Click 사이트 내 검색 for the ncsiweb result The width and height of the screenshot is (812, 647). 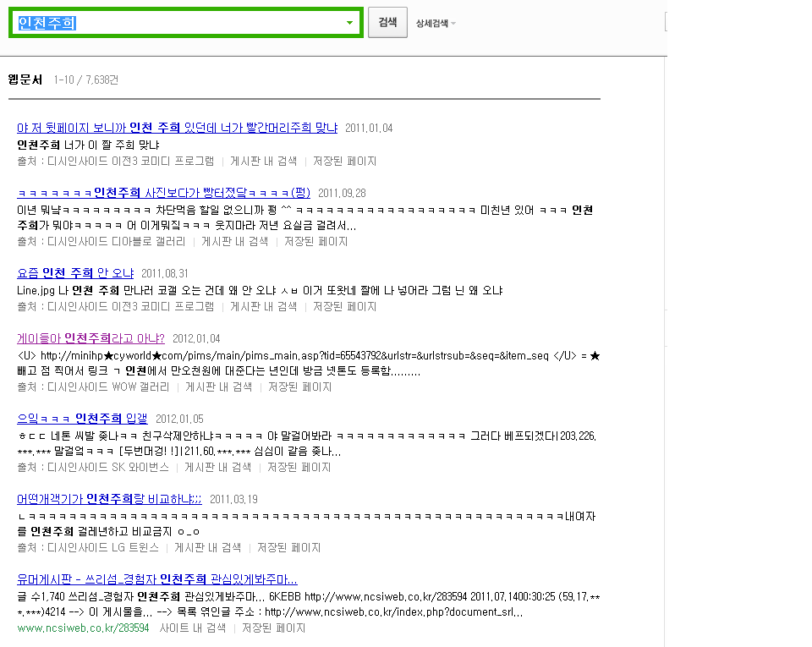click(192, 628)
